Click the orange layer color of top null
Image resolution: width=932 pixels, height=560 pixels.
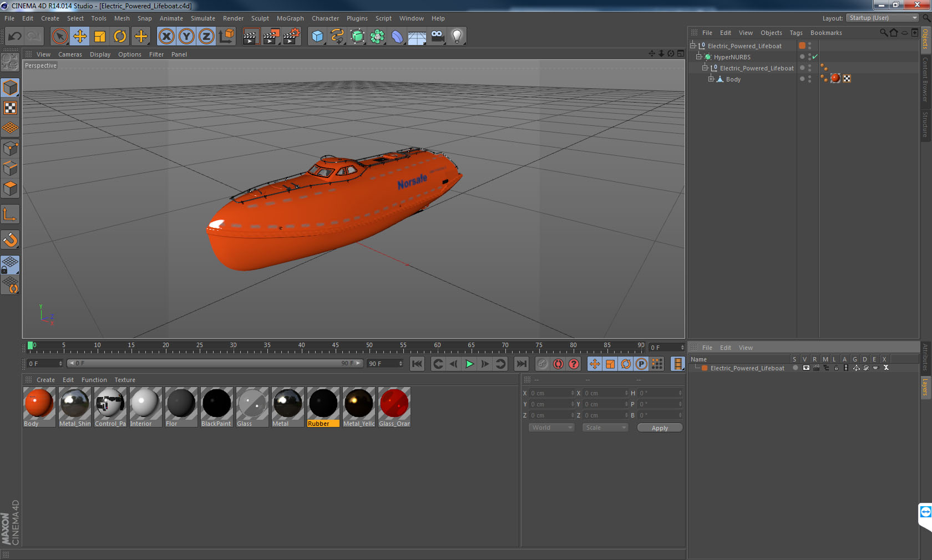tap(802, 45)
